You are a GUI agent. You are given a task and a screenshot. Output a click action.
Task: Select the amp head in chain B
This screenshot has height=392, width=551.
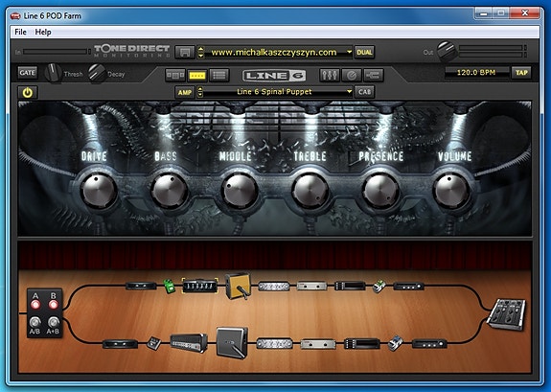click(x=189, y=343)
